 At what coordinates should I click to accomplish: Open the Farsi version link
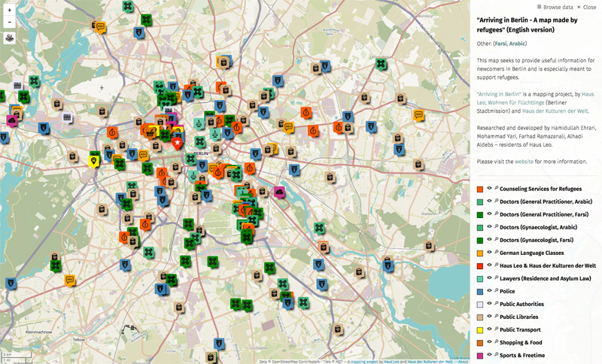point(502,44)
